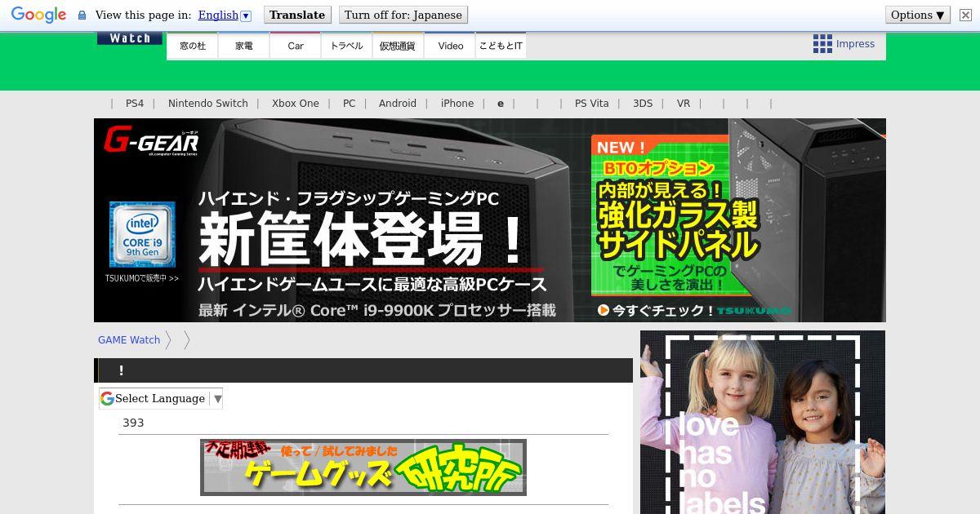Click 今すぐチェック play arrow button
The image size is (980, 514).
(x=604, y=310)
